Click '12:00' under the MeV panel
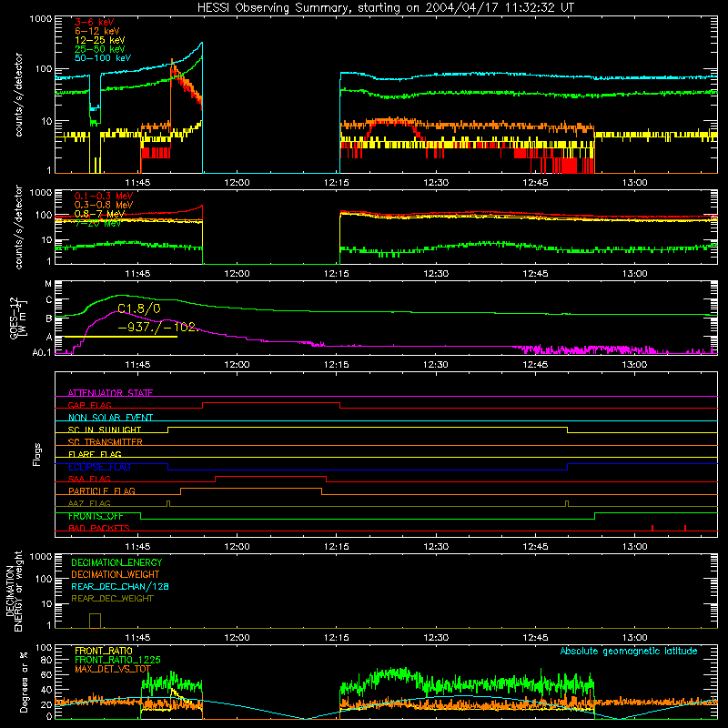Image resolution: width=728 pixels, height=728 pixels. coord(237,274)
